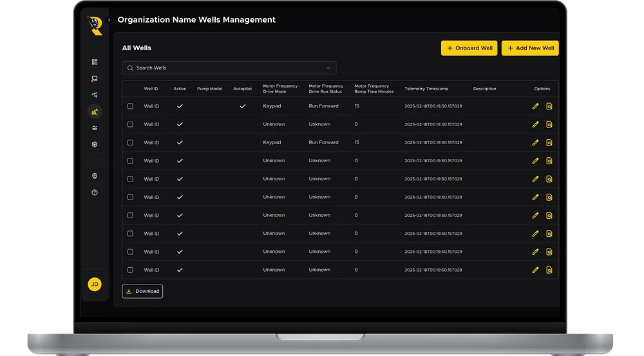Viewport: 644px width, 356px height.
Task: Open the shield security icon
Action: click(x=95, y=176)
